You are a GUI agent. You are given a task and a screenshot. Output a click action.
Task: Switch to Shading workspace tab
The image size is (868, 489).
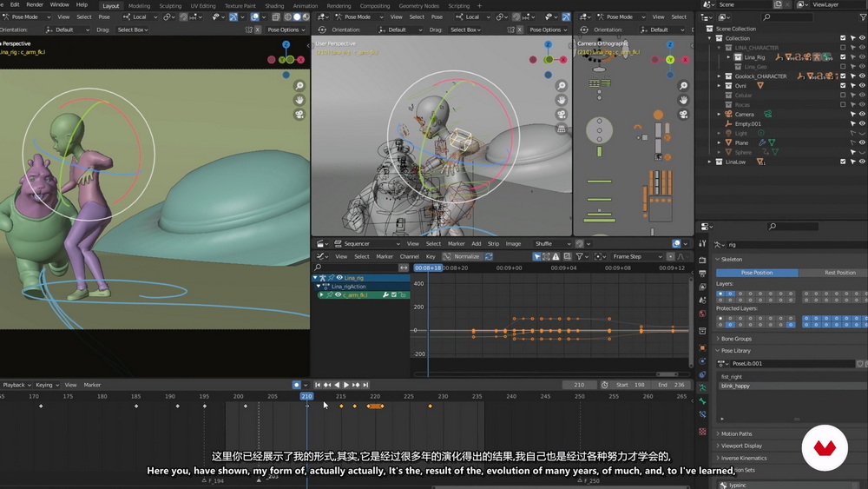274,5
